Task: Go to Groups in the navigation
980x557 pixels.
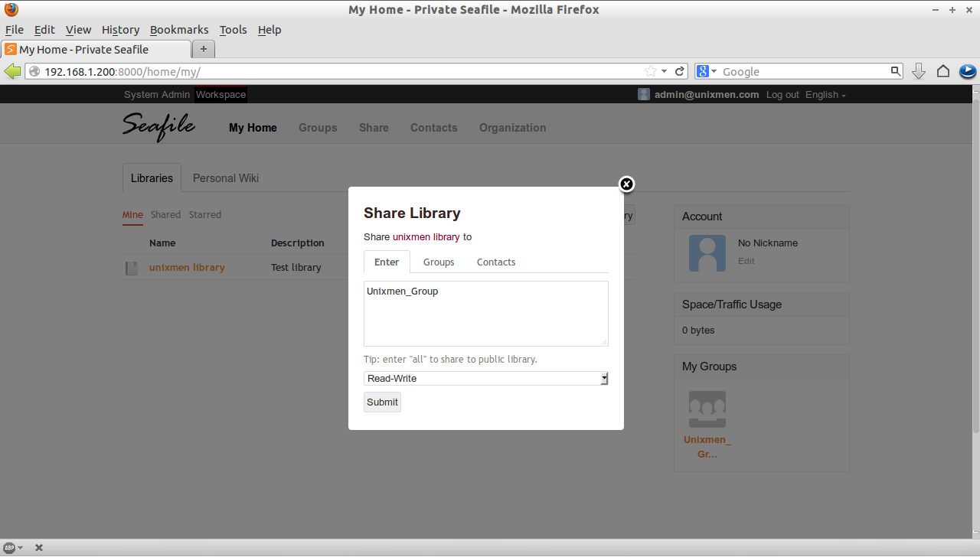Action: tap(318, 128)
